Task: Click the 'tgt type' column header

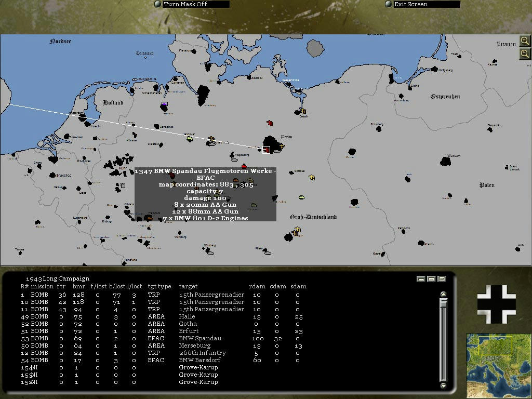Action: [x=159, y=286]
